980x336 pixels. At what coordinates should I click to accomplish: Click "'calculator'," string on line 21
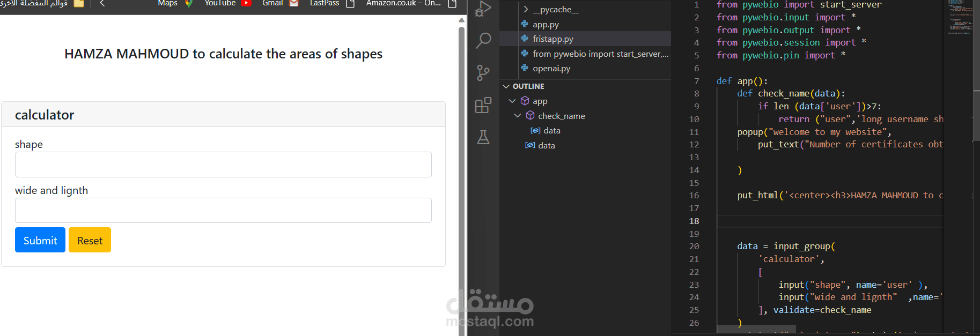pyautogui.click(x=791, y=259)
